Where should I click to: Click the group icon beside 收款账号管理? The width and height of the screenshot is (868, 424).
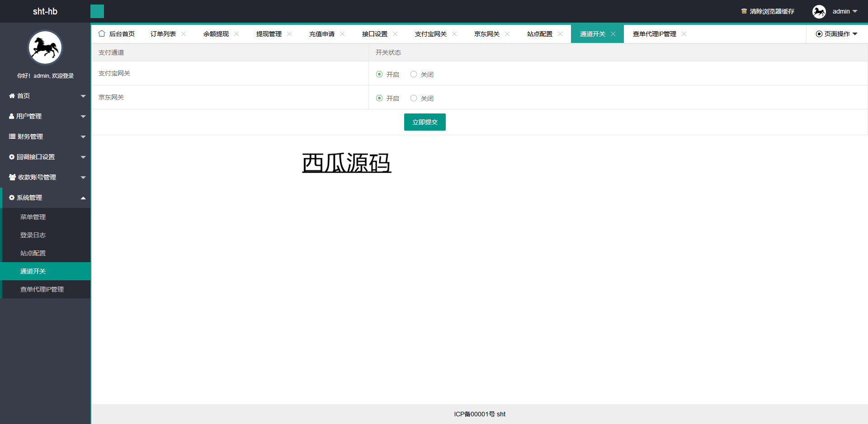click(x=13, y=177)
